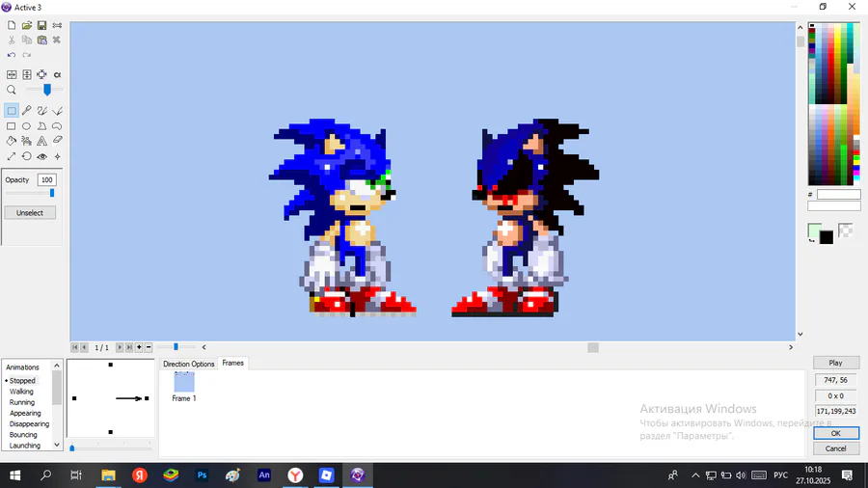Choose the rectangular Selection tool
868x488 pixels.
tap(11, 111)
